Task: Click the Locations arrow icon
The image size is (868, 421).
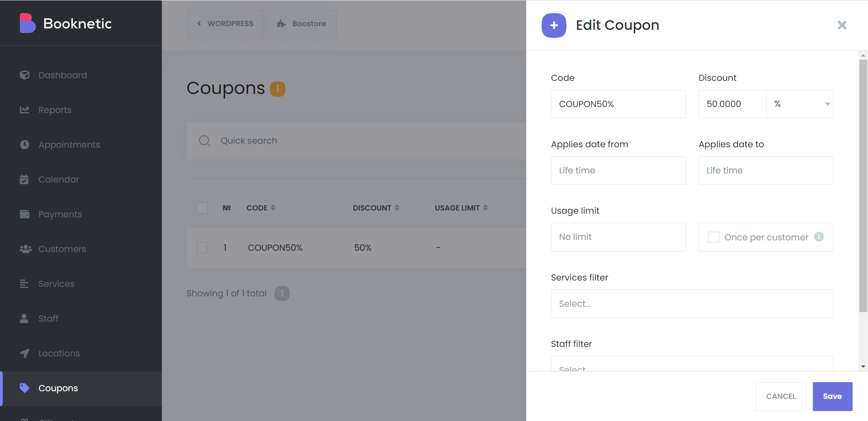Action: pos(24,353)
